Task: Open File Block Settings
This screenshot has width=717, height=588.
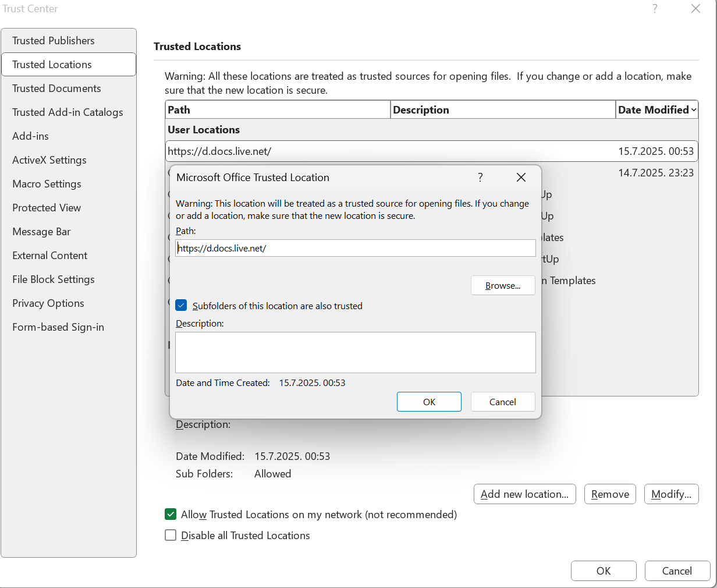Action: pos(53,279)
